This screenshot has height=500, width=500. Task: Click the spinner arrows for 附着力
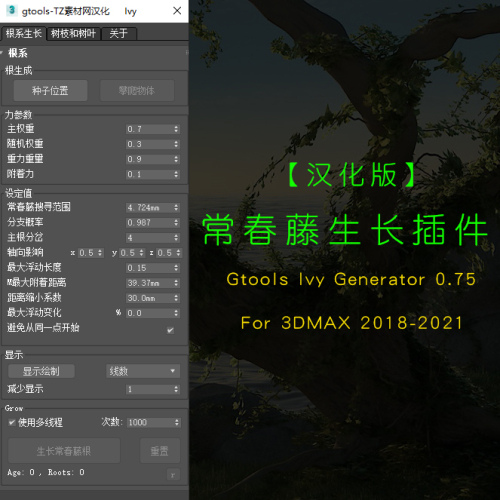pyautogui.click(x=176, y=174)
